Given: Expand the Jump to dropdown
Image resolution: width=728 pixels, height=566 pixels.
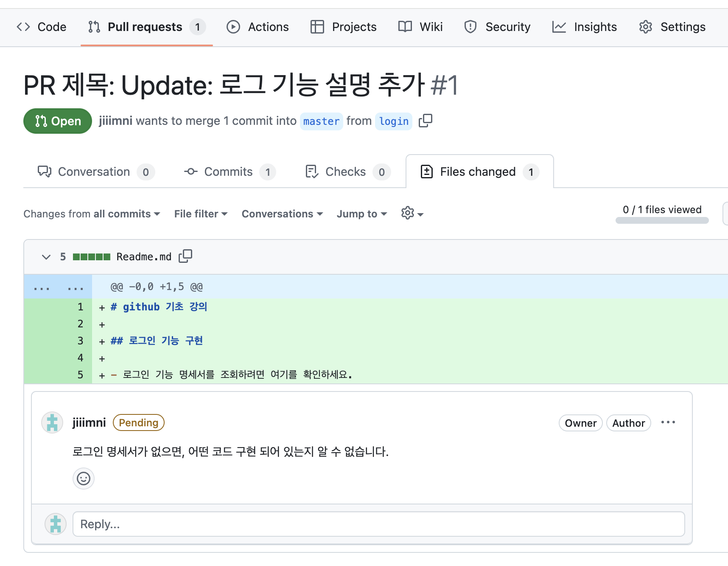Looking at the screenshot, I should click(x=361, y=214).
